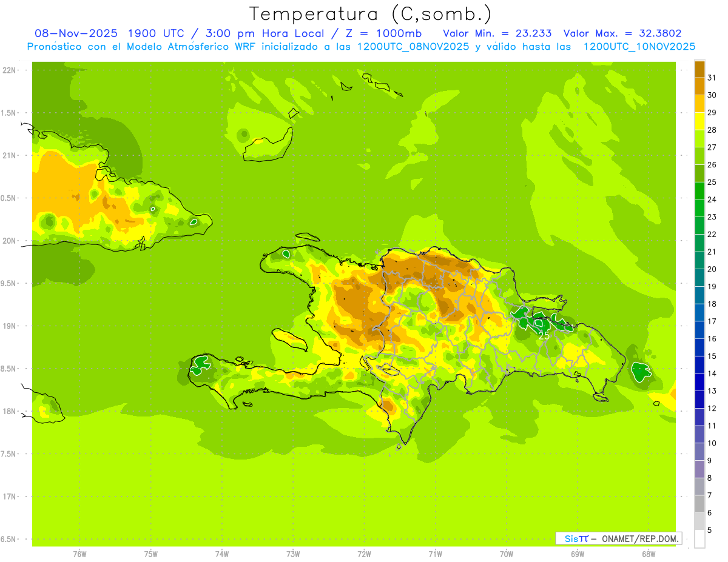
Task: Click the "1.5N" latitude label
Action: pyautogui.click(x=8, y=113)
